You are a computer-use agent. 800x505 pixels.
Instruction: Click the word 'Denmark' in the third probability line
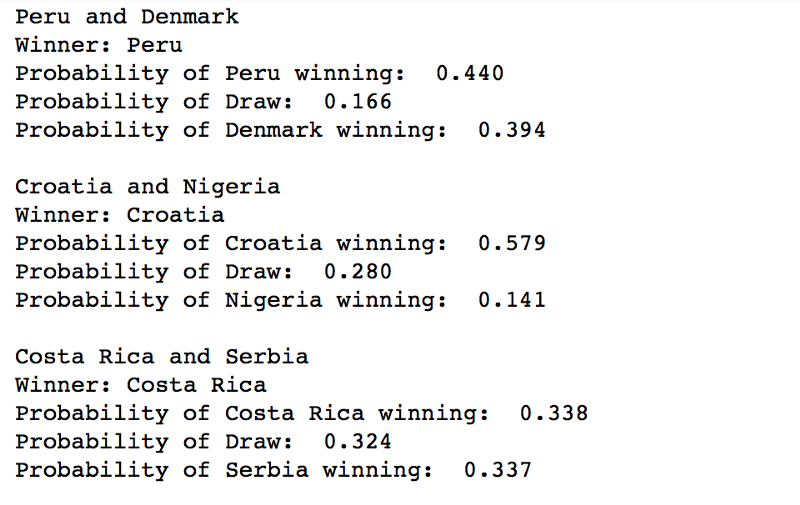(274, 130)
